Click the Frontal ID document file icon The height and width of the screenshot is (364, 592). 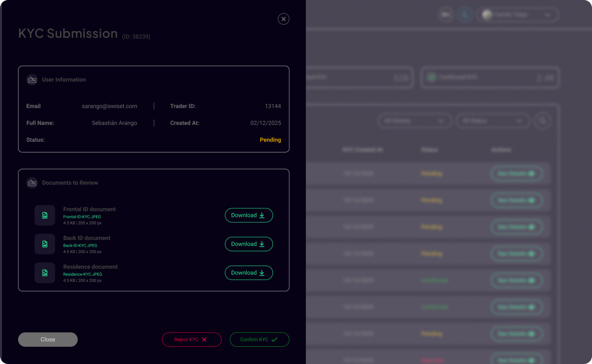coord(45,215)
